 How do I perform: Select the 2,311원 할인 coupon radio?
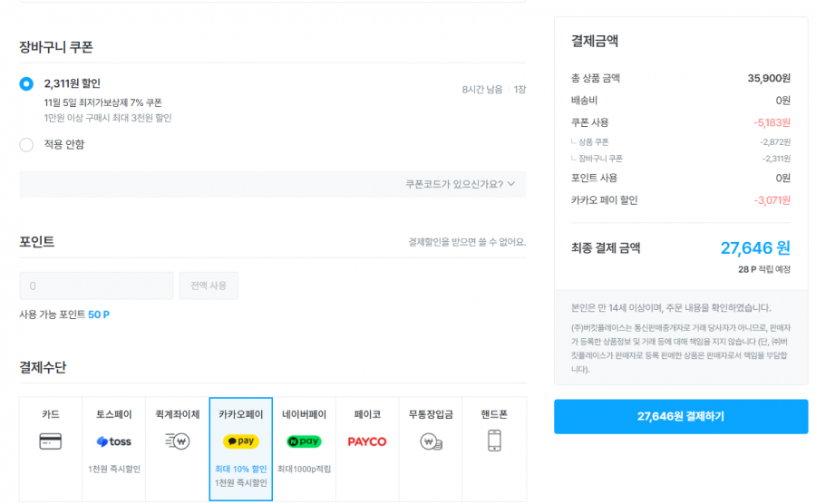click(x=26, y=83)
